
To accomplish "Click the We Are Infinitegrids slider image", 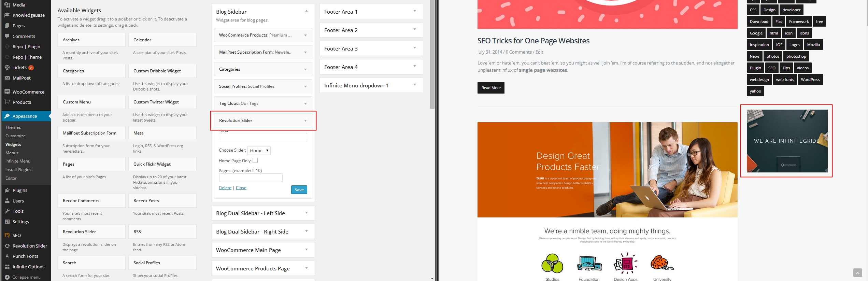I will pos(787,141).
